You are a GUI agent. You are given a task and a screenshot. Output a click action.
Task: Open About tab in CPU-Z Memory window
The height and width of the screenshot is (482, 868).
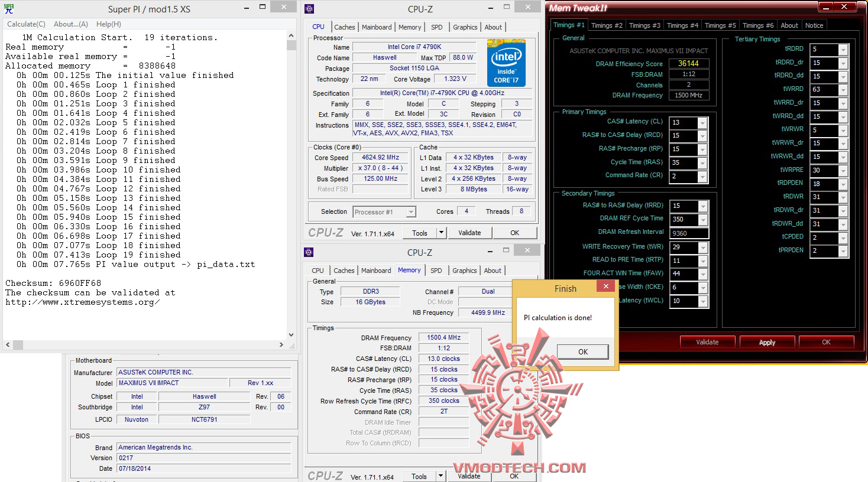tap(493, 271)
